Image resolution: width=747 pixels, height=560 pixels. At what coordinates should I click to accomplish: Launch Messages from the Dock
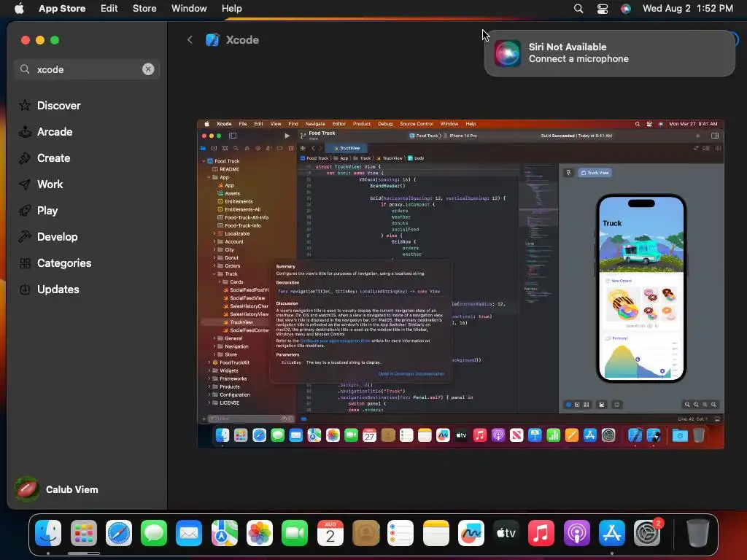[154, 533]
